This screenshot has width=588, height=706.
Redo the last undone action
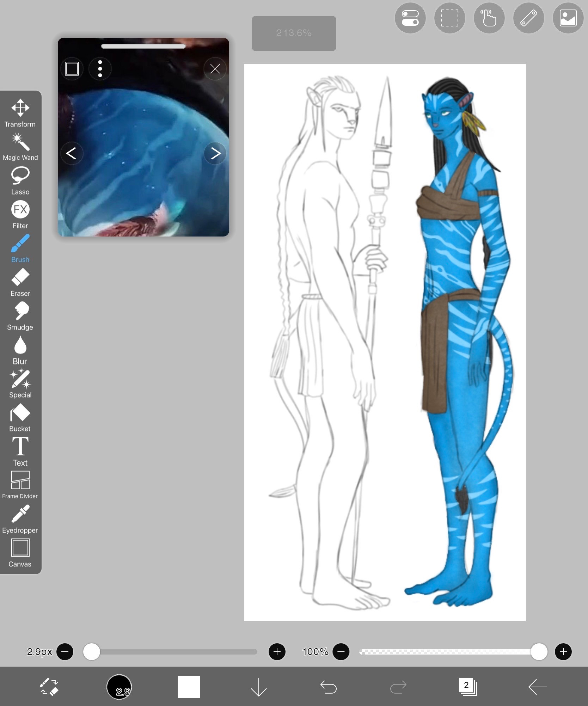tap(398, 687)
